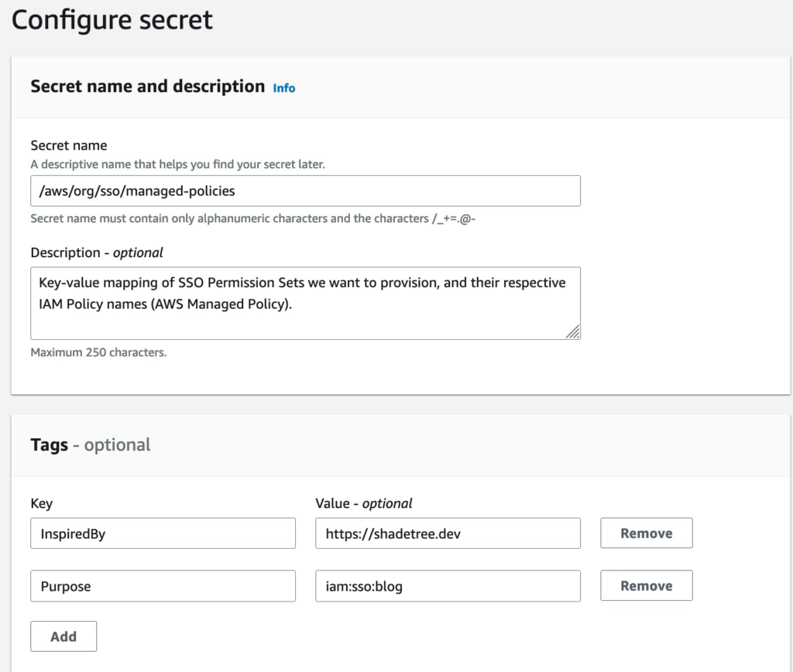Click the Purpose tag key field
Viewport: 793px width, 672px height.
pyautogui.click(x=163, y=586)
